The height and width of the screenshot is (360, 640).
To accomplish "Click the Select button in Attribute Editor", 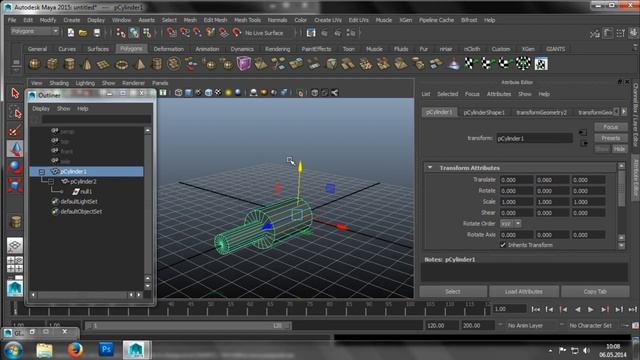I will pos(453,291).
